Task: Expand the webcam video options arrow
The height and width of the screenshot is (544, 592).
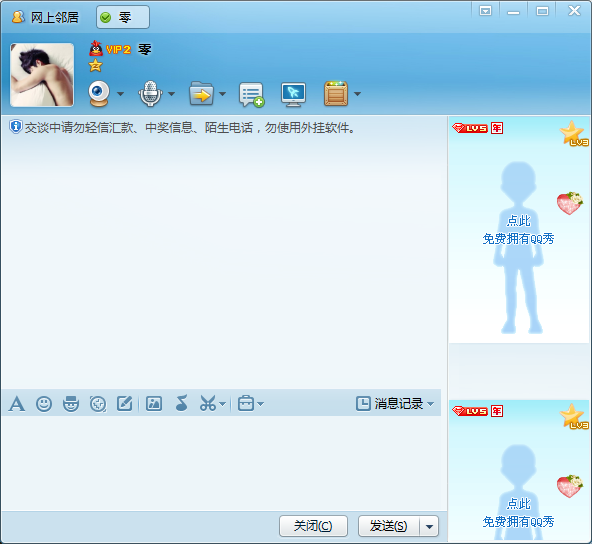Action: tap(120, 94)
